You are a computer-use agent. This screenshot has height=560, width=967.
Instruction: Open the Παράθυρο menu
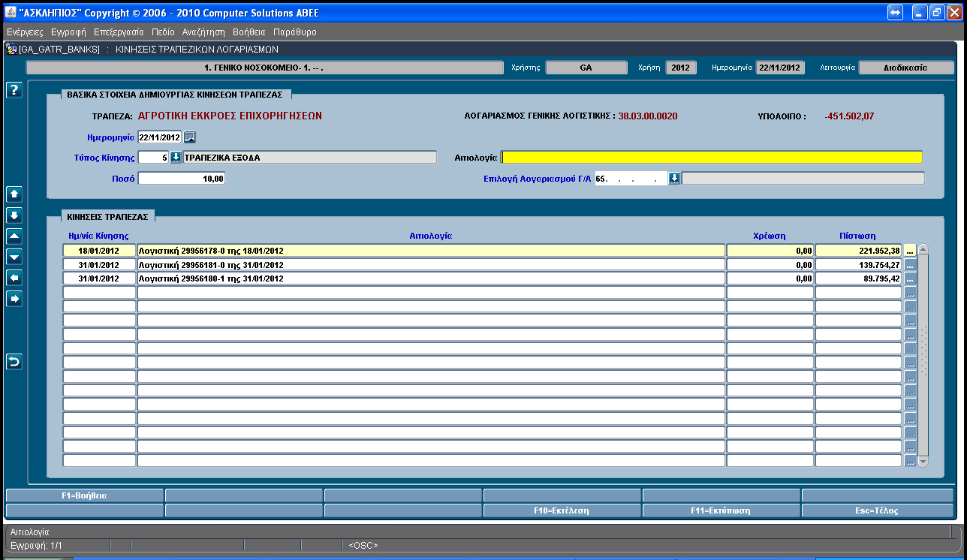(x=295, y=32)
